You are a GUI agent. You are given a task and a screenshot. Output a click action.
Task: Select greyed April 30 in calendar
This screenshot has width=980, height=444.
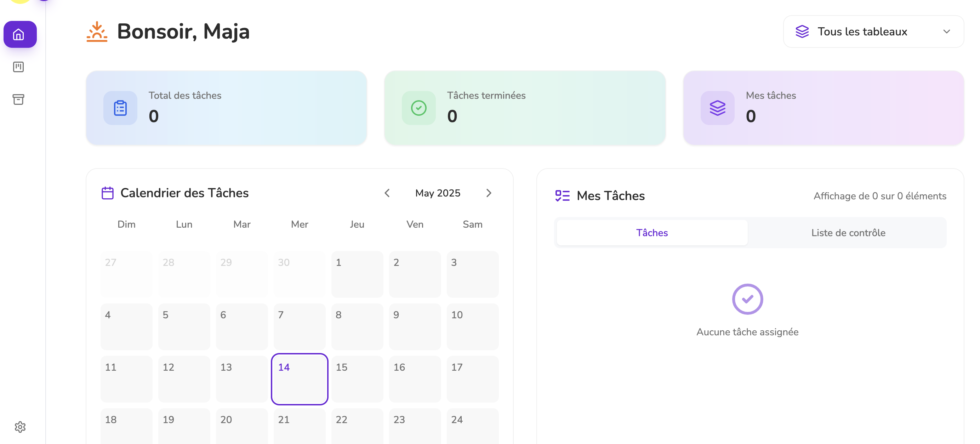(x=300, y=274)
